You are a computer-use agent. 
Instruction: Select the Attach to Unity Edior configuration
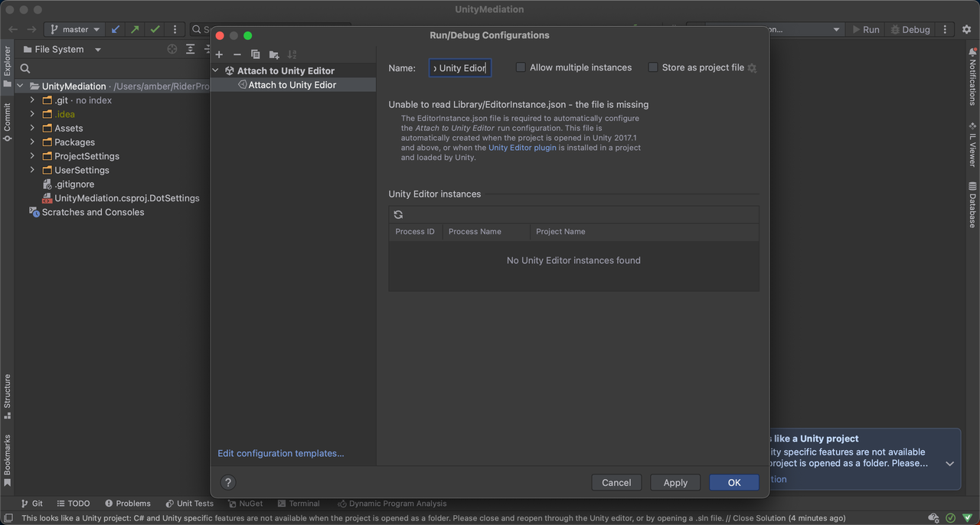tap(293, 85)
